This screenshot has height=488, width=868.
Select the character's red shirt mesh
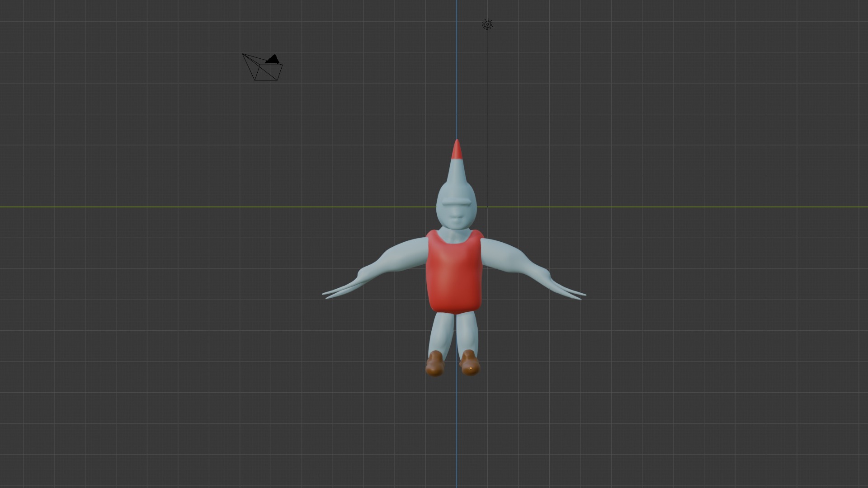(454, 271)
